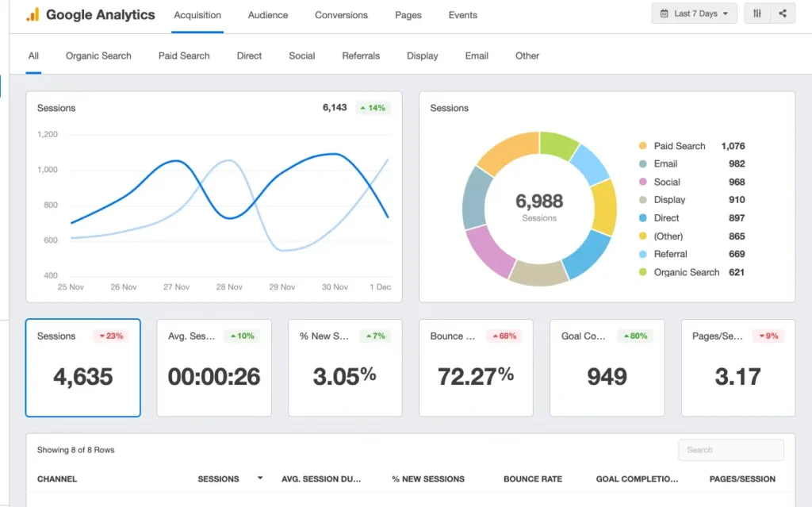Toggle Paid Search legend item in donut chart
Viewport: 812px width, 507px height.
679,146
